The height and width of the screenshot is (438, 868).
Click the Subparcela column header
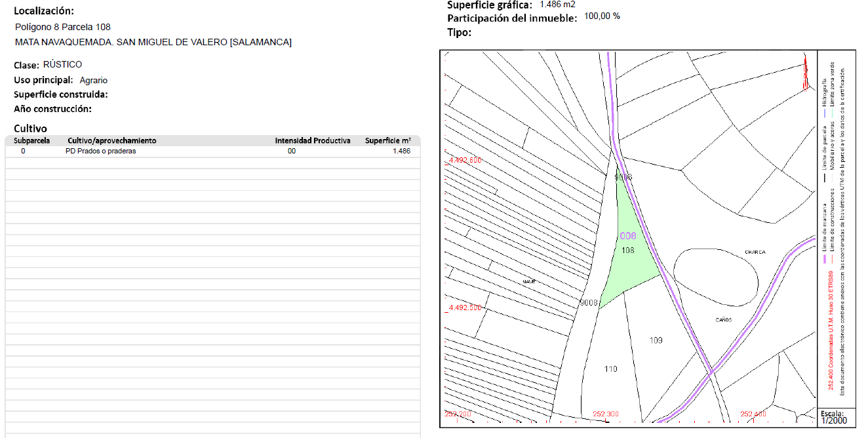(x=32, y=141)
